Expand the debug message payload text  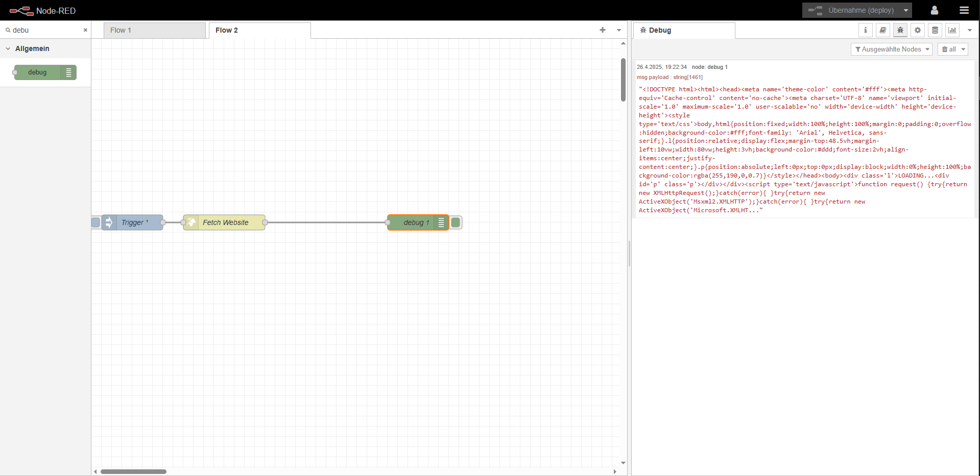tap(804, 149)
